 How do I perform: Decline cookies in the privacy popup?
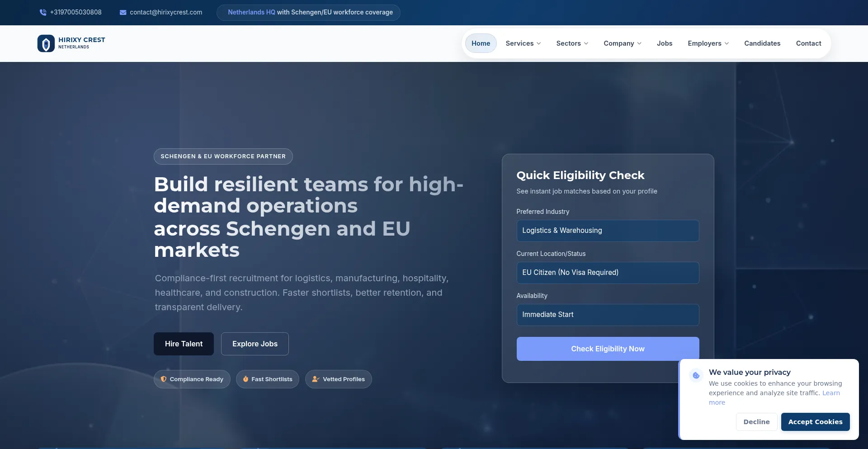coord(756,422)
